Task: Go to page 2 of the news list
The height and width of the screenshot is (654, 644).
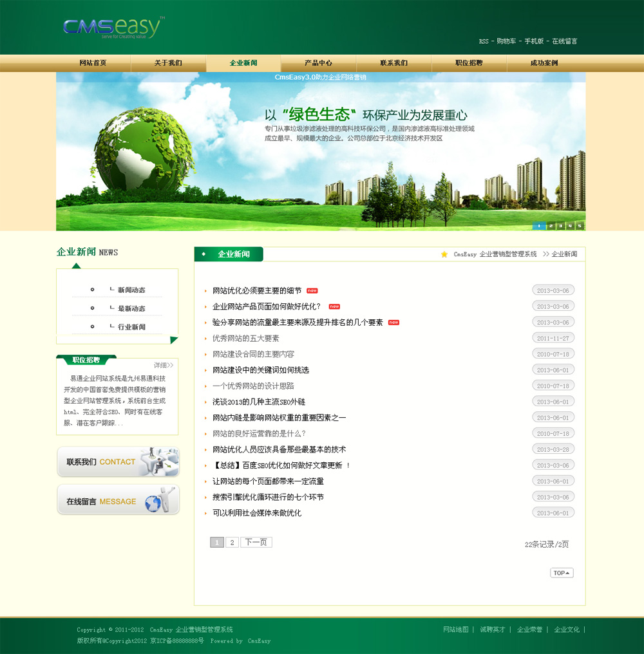Action: coord(232,543)
